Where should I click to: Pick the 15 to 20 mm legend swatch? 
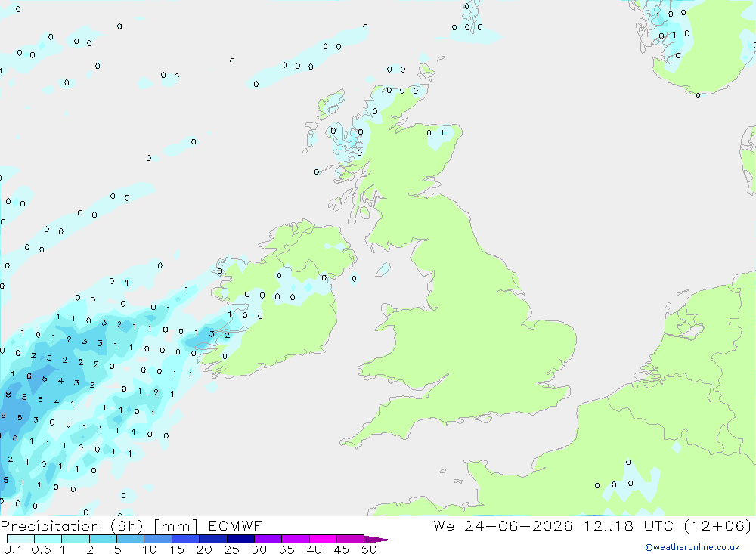tap(185, 539)
